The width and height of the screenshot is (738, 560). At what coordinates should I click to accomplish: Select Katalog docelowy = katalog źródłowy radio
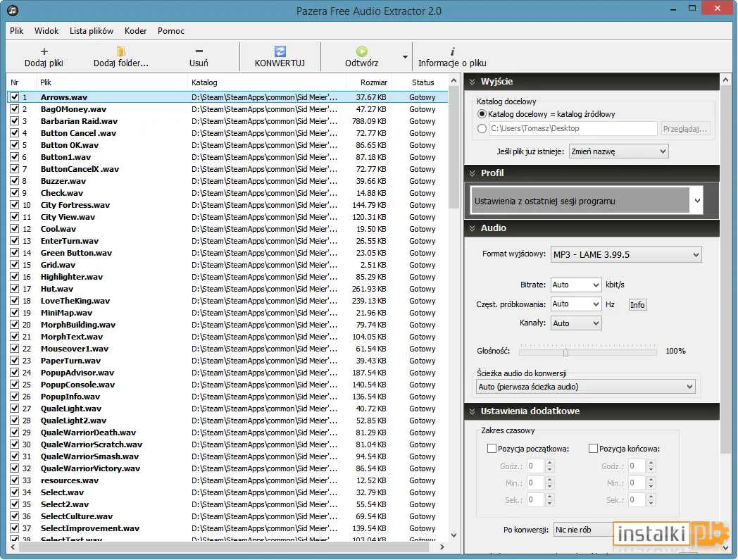click(x=482, y=114)
